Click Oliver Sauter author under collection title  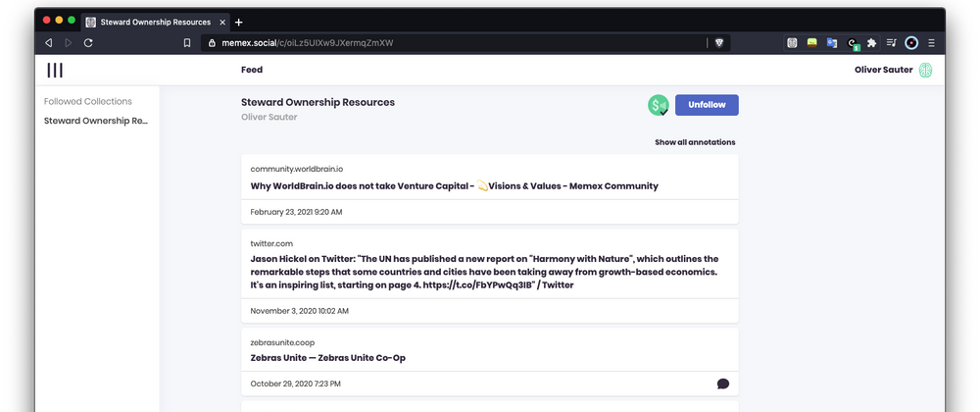coord(269,118)
